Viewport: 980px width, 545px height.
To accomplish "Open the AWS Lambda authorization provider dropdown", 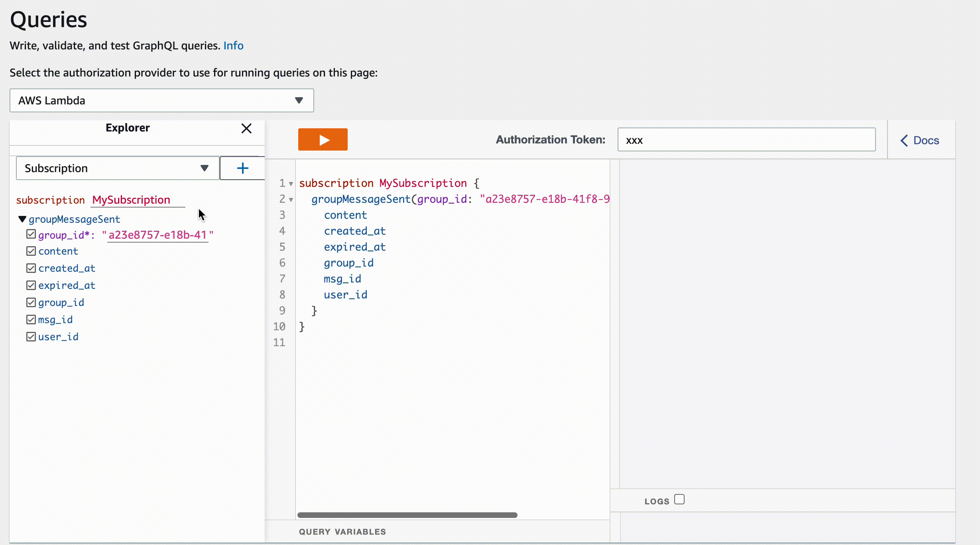I will [161, 100].
